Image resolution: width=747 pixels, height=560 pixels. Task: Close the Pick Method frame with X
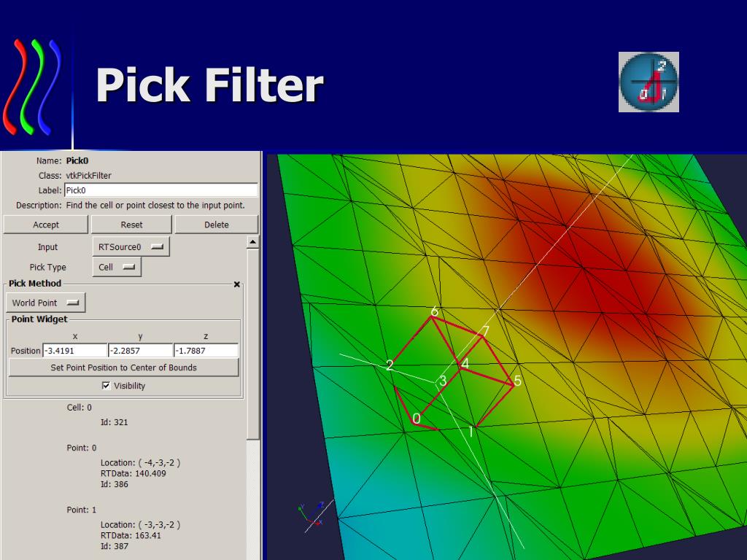coord(237,284)
